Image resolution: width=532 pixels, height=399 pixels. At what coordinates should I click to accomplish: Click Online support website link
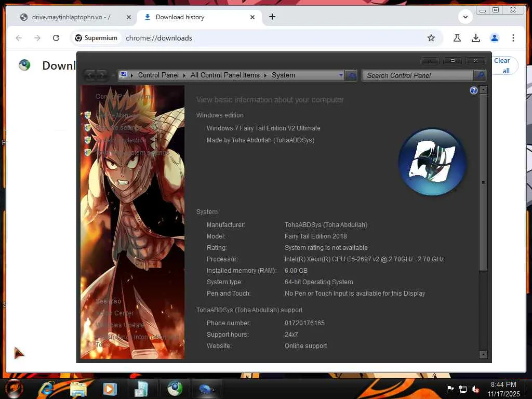click(x=305, y=346)
